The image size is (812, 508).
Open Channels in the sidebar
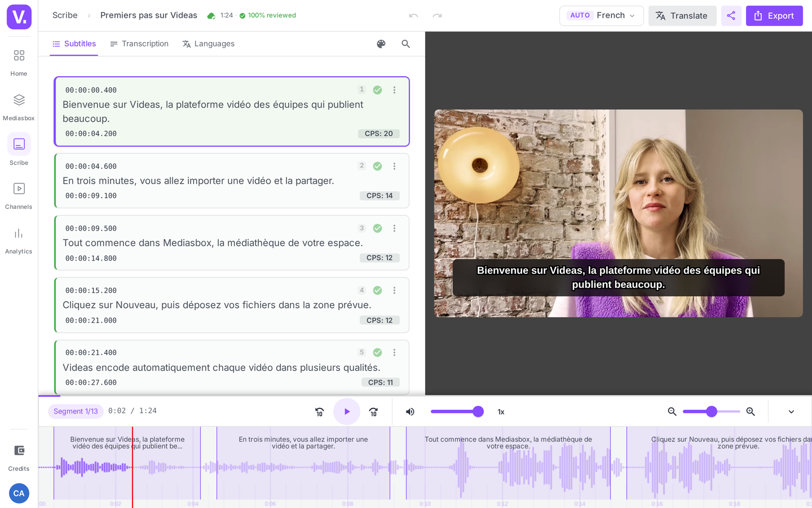click(19, 196)
